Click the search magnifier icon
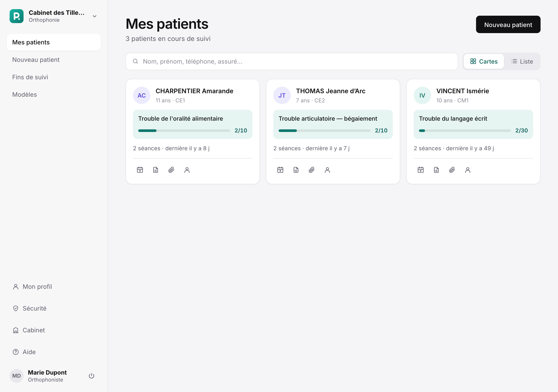558x392 pixels. click(135, 61)
